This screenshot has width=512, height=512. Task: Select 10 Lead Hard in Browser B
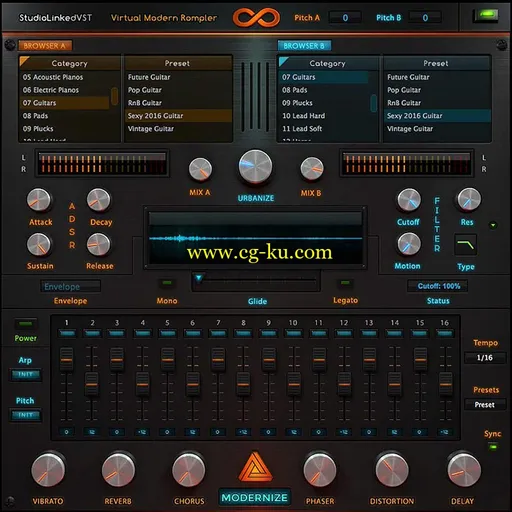point(324,116)
